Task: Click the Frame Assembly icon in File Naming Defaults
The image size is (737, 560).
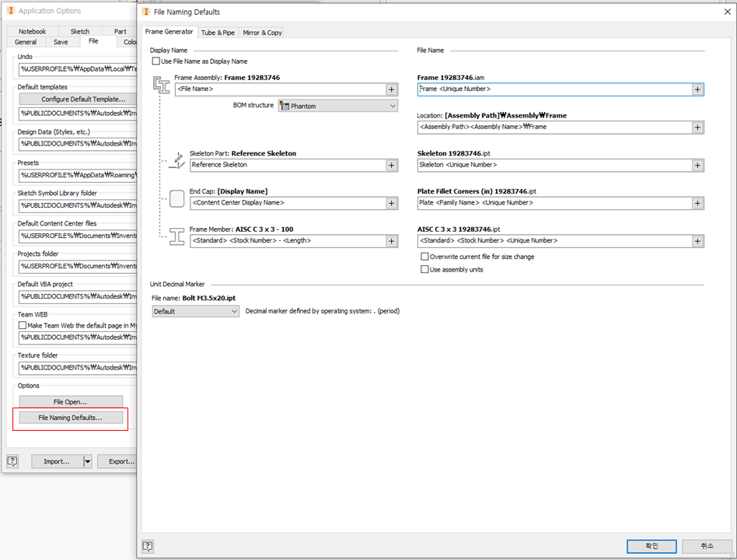Action: click(x=162, y=86)
